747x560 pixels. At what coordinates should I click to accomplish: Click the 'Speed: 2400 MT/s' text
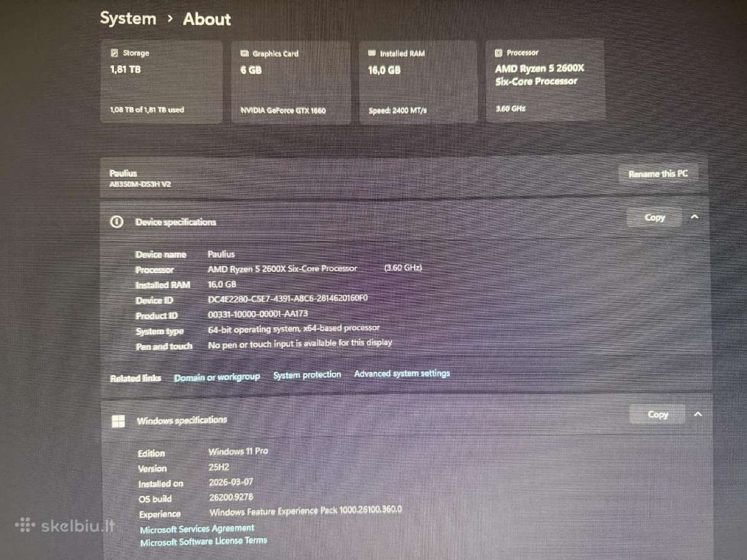pos(397,110)
